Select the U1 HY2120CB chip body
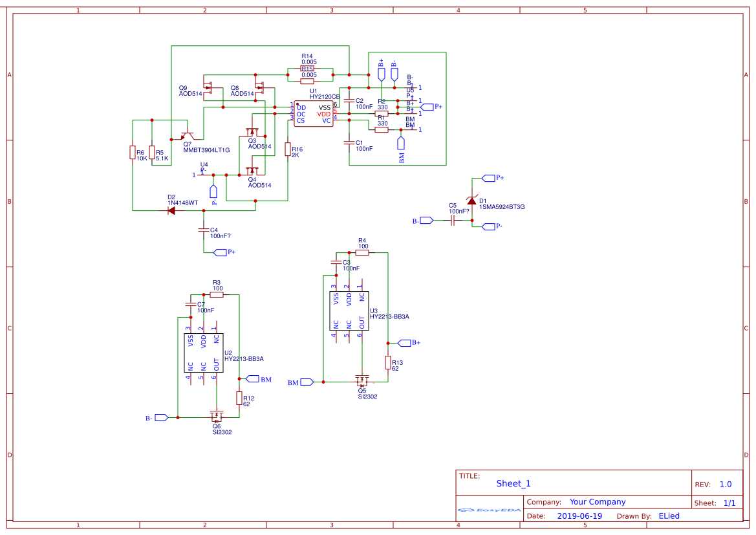 pyautogui.click(x=314, y=114)
